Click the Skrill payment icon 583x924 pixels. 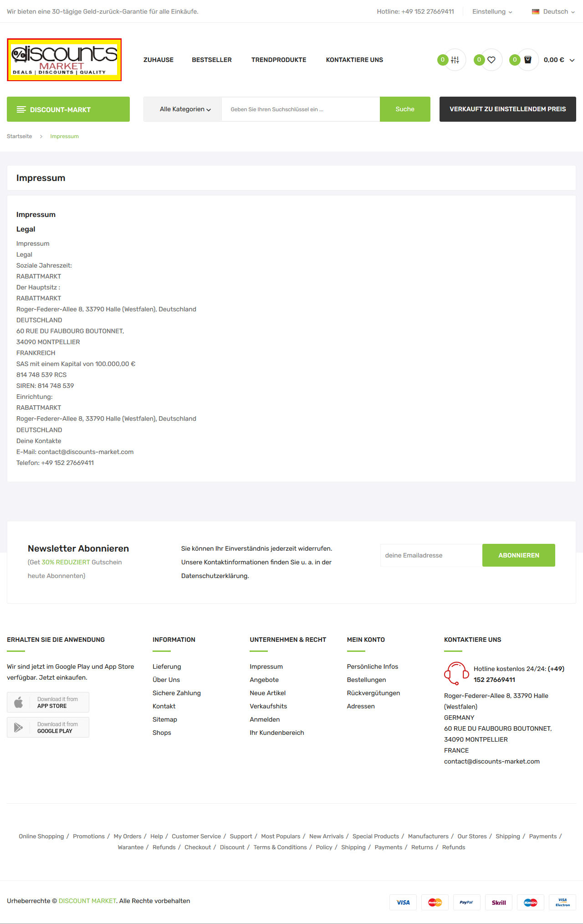[x=498, y=902]
